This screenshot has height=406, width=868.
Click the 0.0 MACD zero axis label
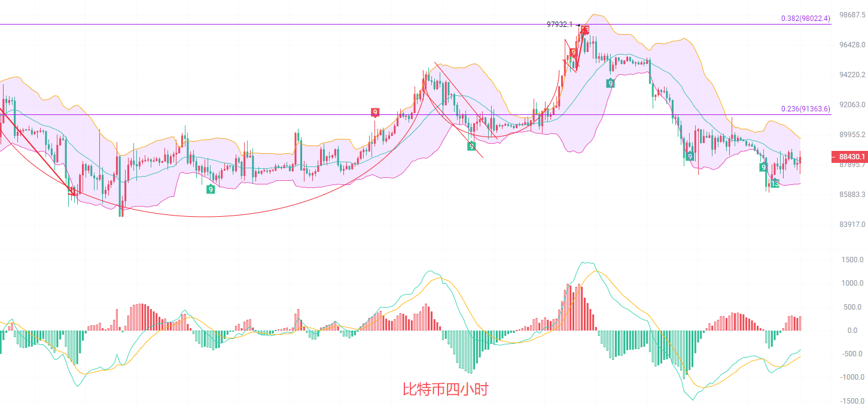point(852,331)
